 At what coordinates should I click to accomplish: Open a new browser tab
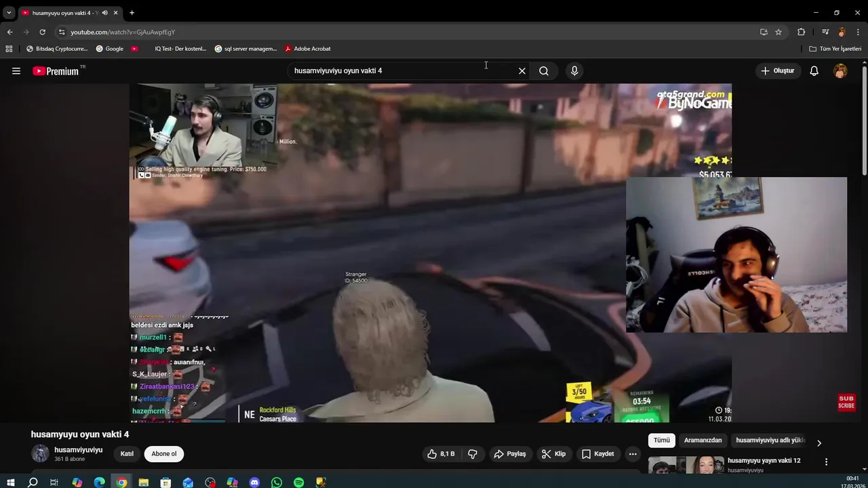coord(132,13)
